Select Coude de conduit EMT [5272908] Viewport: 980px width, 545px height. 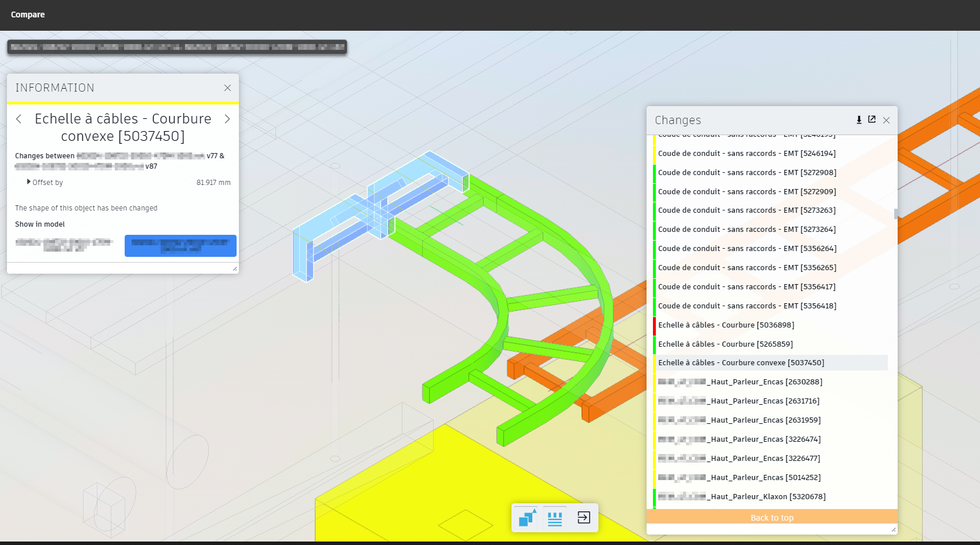(x=747, y=173)
